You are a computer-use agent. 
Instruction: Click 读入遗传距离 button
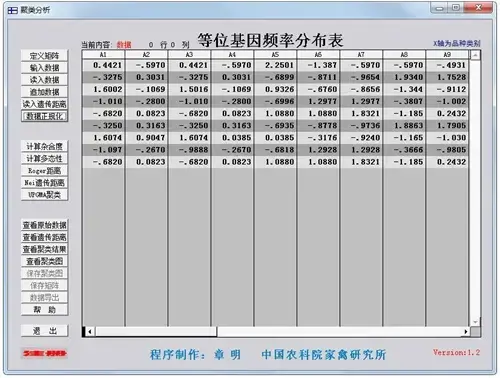coord(44,104)
